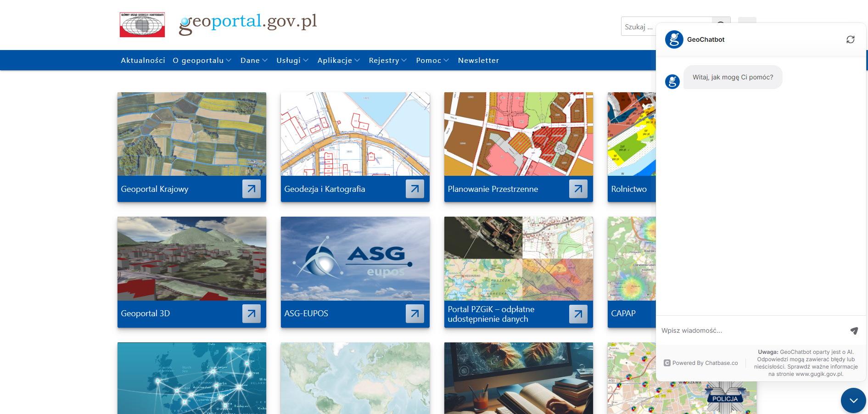Refresh the GeoChatbot conversation
868x414 pixels.
[x=850, y=39]
